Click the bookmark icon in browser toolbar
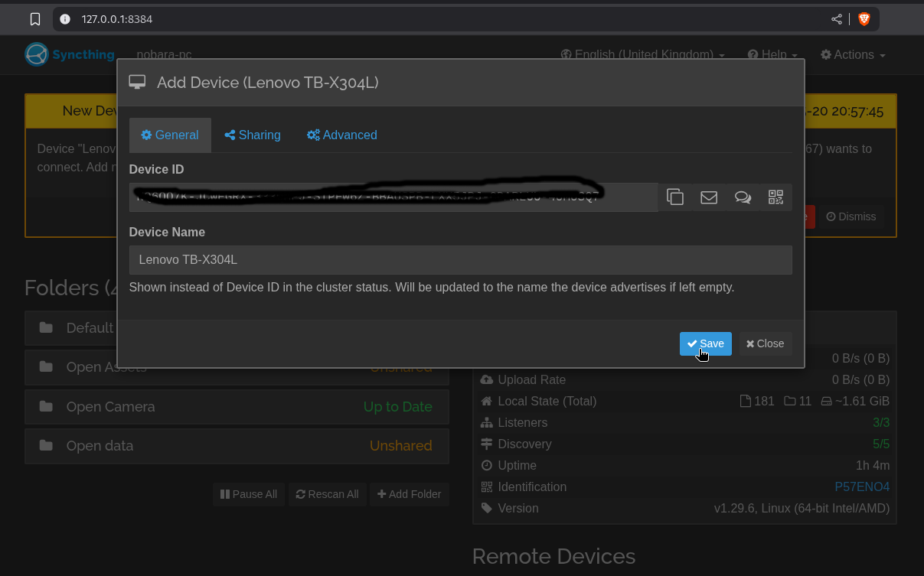 [x=34, y=19]
